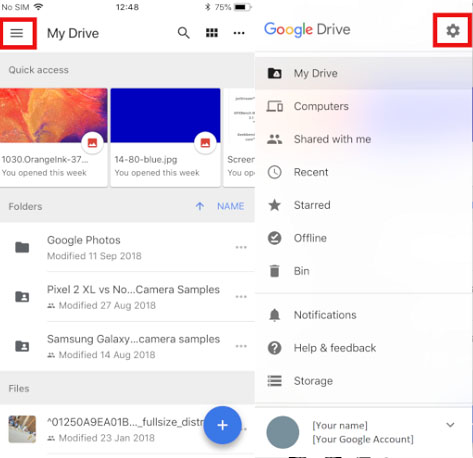Open Samsung Galaxy...camera samples folder
Viewport: 473px width, 458px height.
(133, 339)
